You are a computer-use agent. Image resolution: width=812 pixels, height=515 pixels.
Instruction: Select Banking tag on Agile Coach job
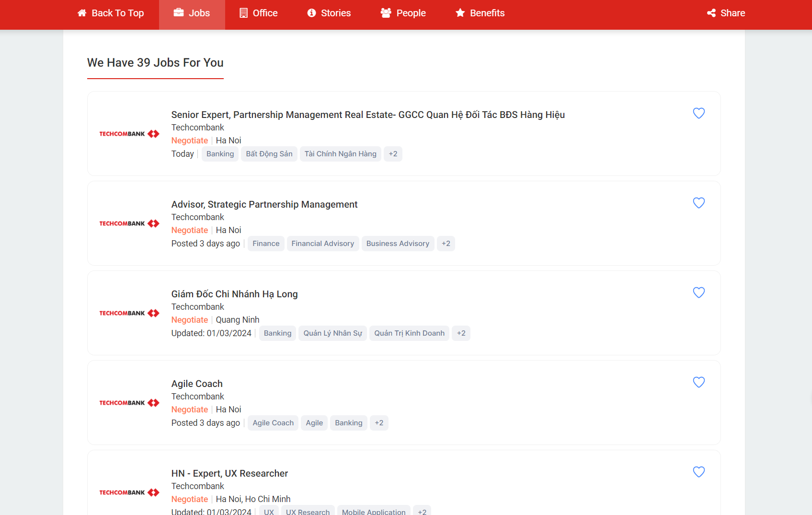pyautogui.click(x=349, y=423)
